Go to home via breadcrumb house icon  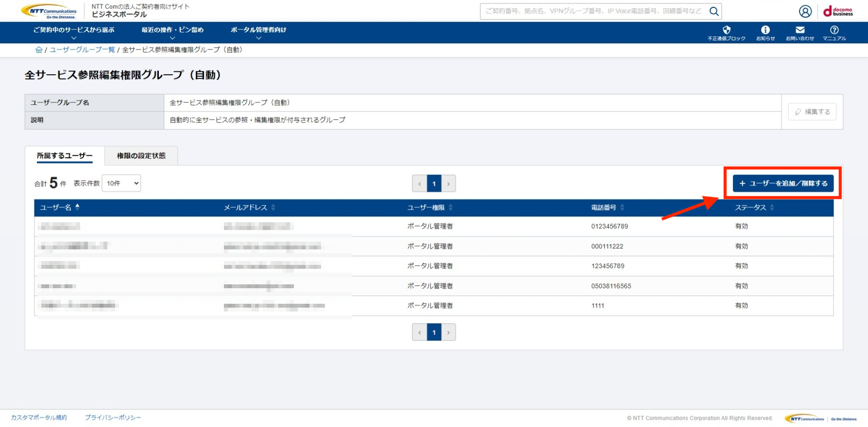point(39,50)
